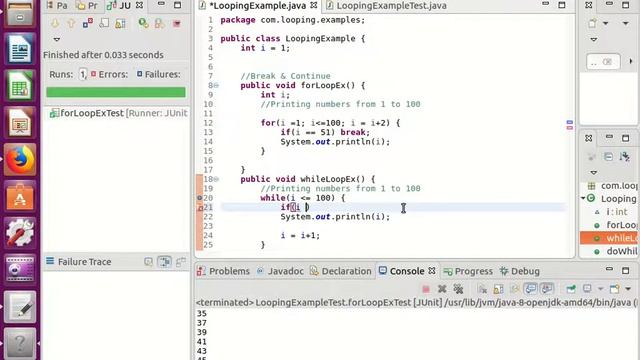Select com.loop package in Outline
Image resolution: width=640 pixels, height=360 pixels.
613,186
